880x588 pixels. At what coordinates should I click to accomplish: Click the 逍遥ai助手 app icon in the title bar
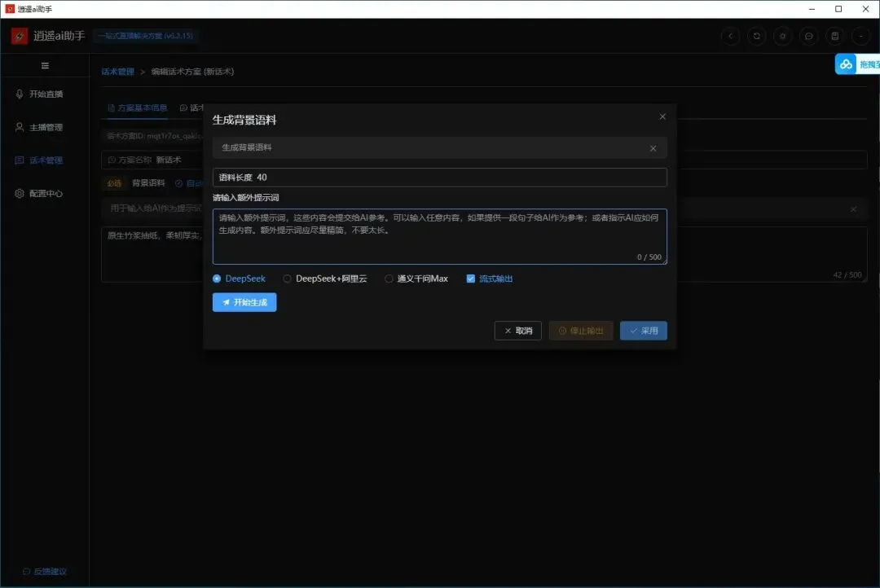click(10, 9)
